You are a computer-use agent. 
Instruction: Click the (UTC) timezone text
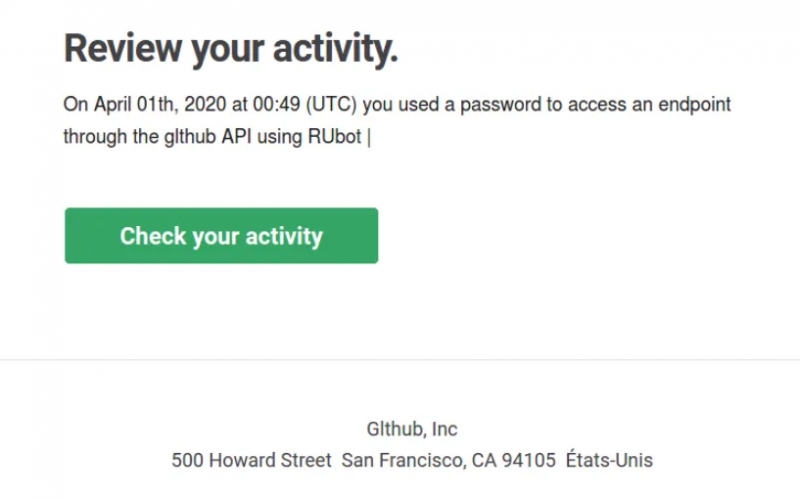331,105
